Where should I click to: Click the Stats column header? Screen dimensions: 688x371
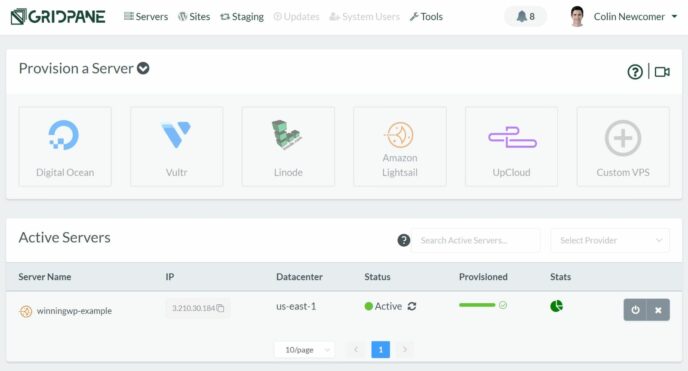[x=560, y=277]
